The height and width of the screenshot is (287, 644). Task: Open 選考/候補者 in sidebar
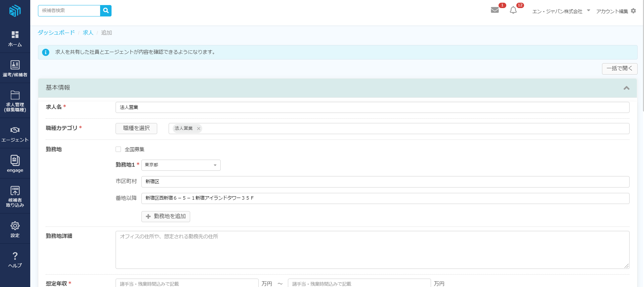(15, 69)
